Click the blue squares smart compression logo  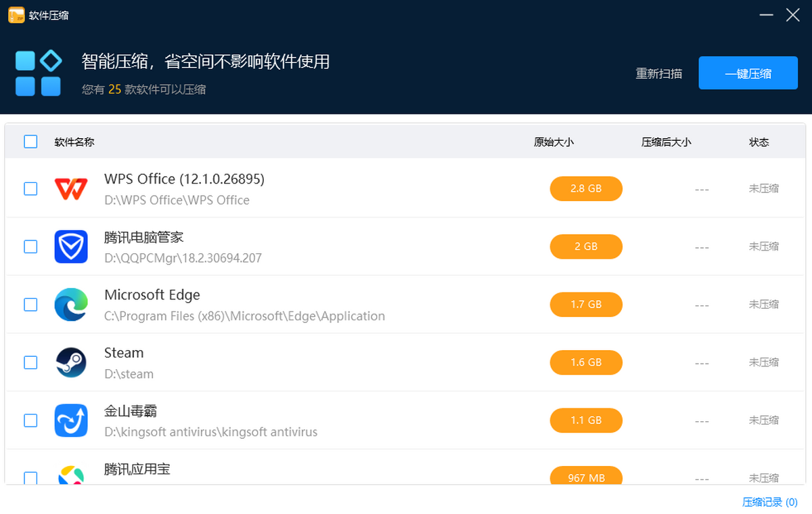tap(39, 72)
